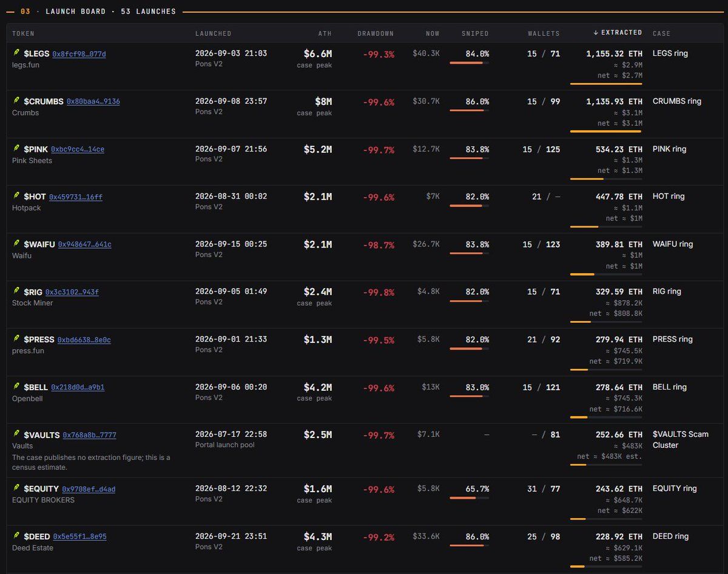
Task: Sort the table by the ATH column
Action: pos(325,33)
